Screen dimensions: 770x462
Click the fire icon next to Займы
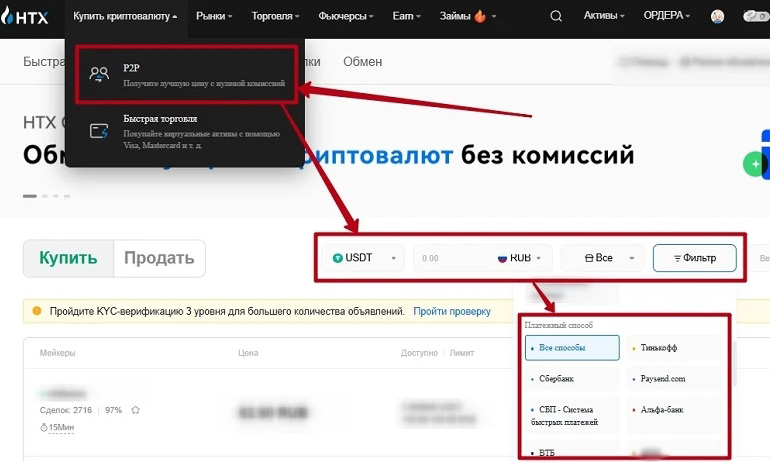[x=480, y=16]
